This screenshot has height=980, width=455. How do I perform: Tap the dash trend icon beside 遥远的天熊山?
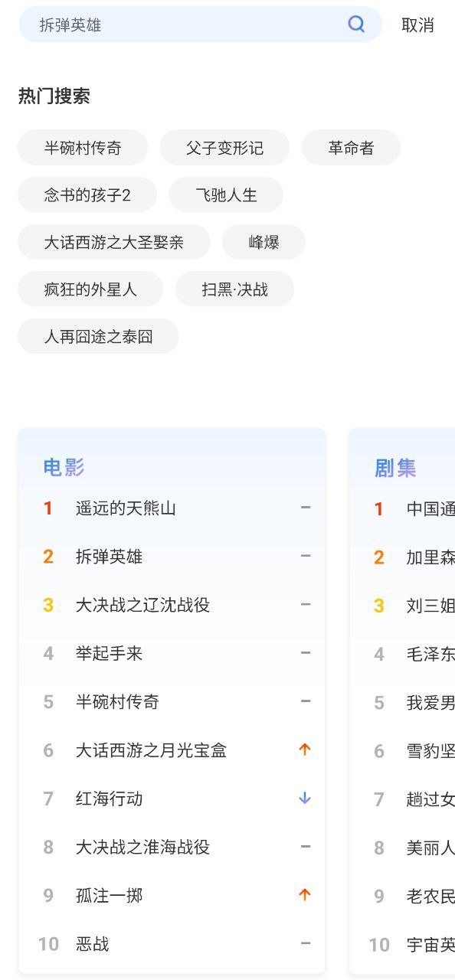(306, 508)
